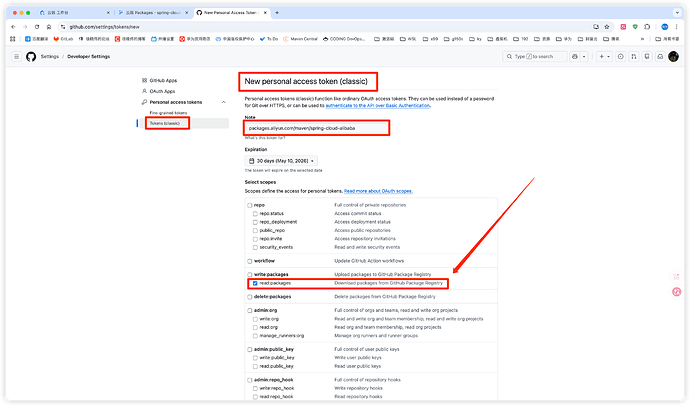The image size is (690, 405).
Task: Check the write:packages scope checkbox
Action: (x=250, y=274)
